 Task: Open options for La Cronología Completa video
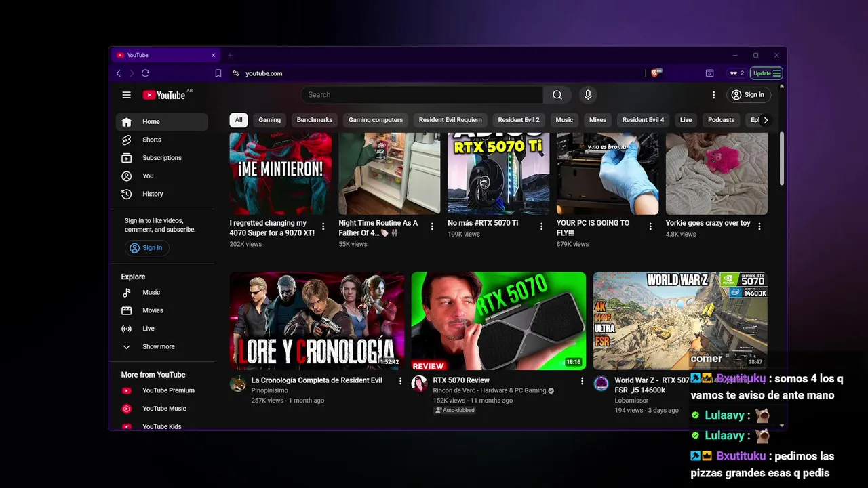pos(400,381)
